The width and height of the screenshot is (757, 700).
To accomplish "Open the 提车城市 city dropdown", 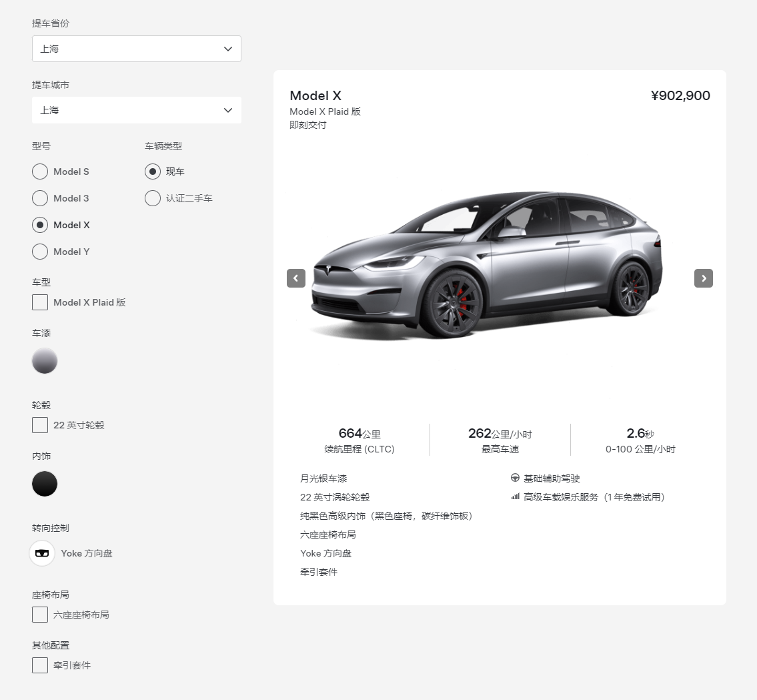I will pos(136,110).
